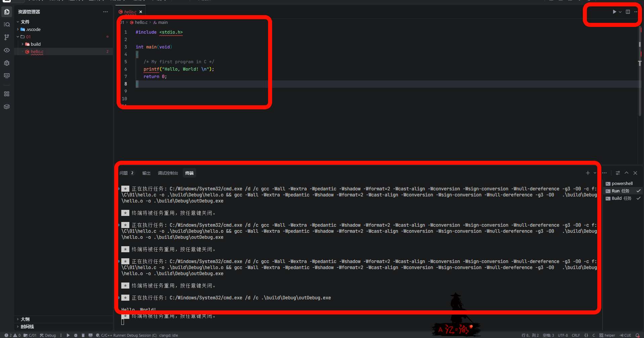Switch to the 调试控制台 debug console tab
644x338 pixels.
[168, 173]
